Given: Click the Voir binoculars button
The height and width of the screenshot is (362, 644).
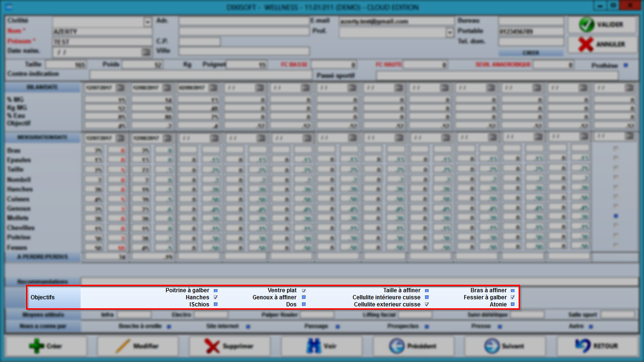Looking at the screenshot, I should pos(322,346).
